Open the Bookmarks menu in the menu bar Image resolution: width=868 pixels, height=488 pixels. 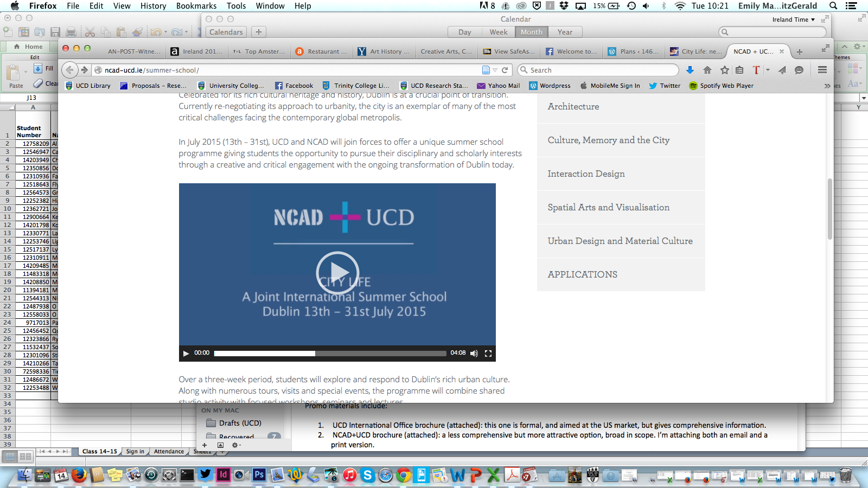pyautogui.click(x=196, y=6)
